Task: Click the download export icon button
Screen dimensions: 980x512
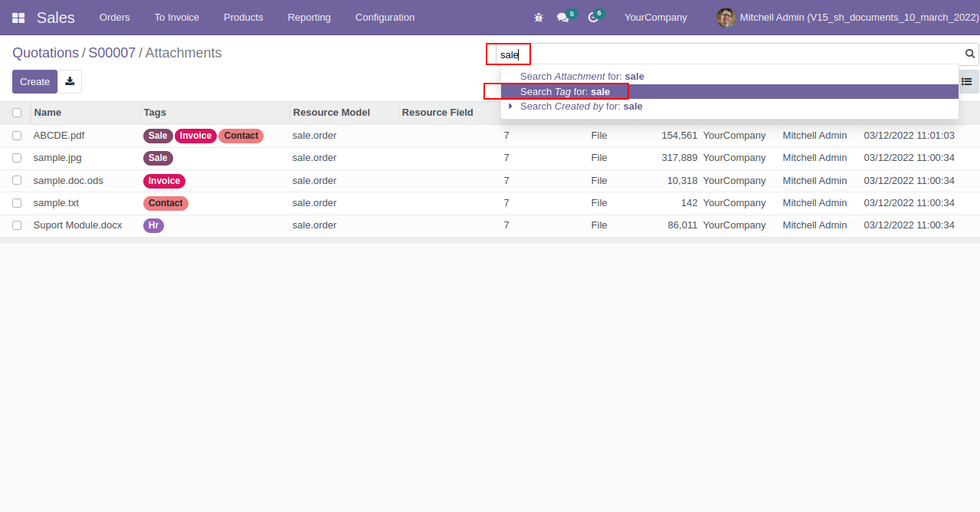Action: click(x=70, y=81)
